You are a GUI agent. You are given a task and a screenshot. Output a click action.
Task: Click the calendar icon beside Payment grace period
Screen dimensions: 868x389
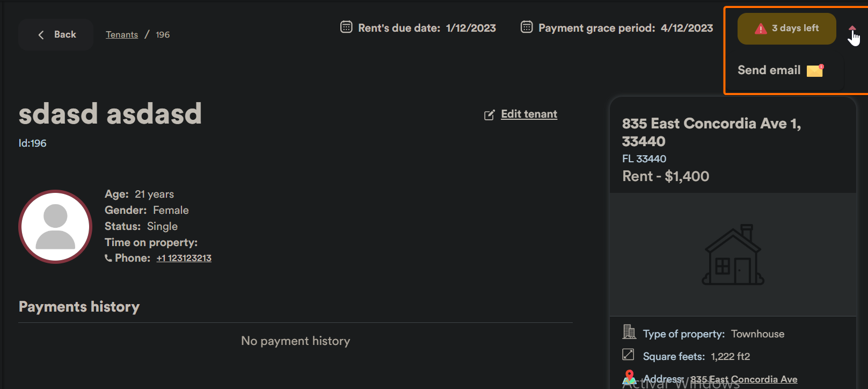coord(527,27)
